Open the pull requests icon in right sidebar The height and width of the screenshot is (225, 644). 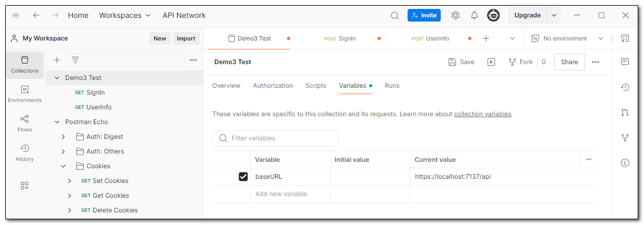[x=625, y=112]
